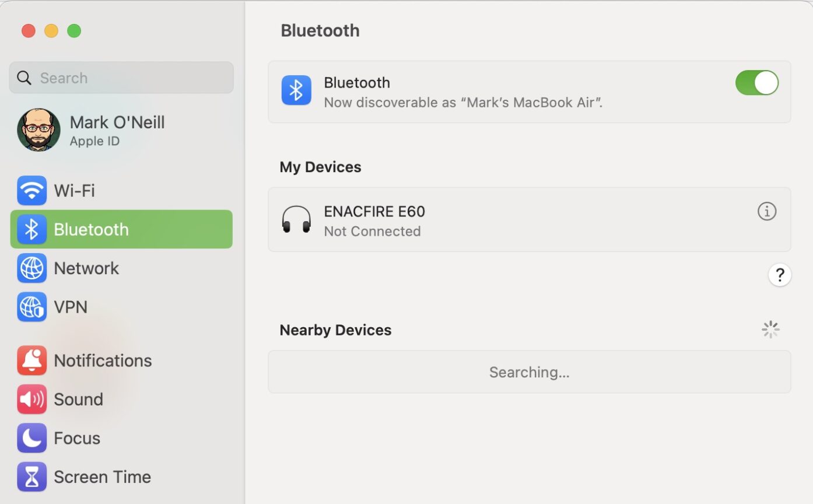Open the Bluetooth settings icon in sidebar
This screenshot has height=504, width=813.
[32, 229]
